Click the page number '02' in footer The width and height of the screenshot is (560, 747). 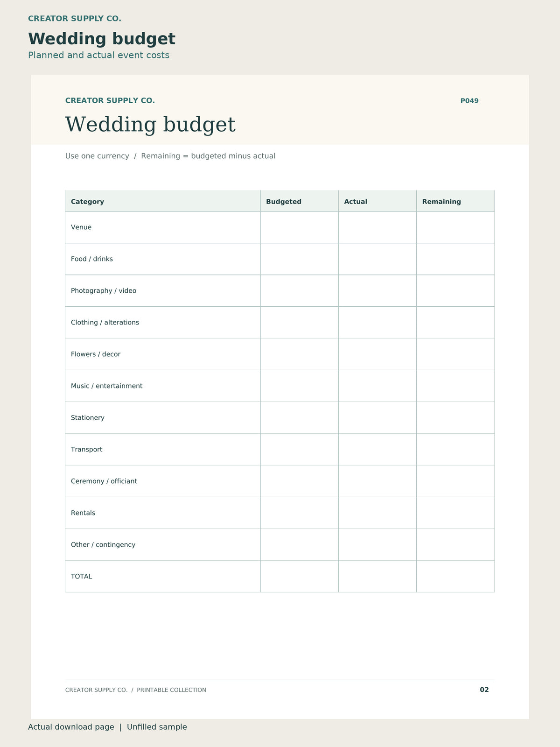(x=484, y=690)
